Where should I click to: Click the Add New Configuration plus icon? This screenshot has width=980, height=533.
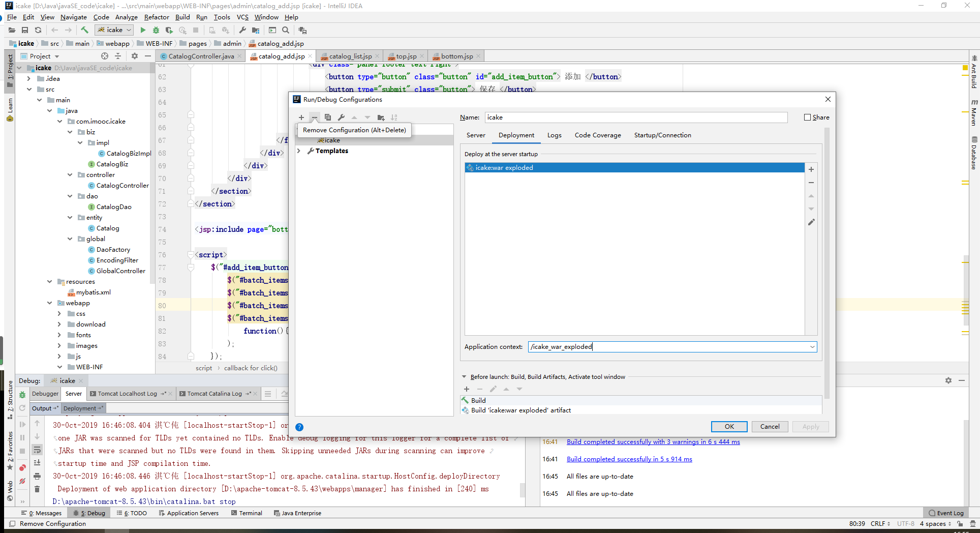301,117
